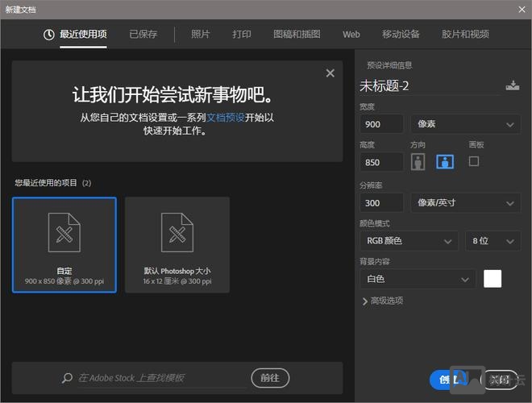Click the document name field 未标题-2
Image resolution: width=532 pixels, height=403 pixels.
[x=430, y=85]
